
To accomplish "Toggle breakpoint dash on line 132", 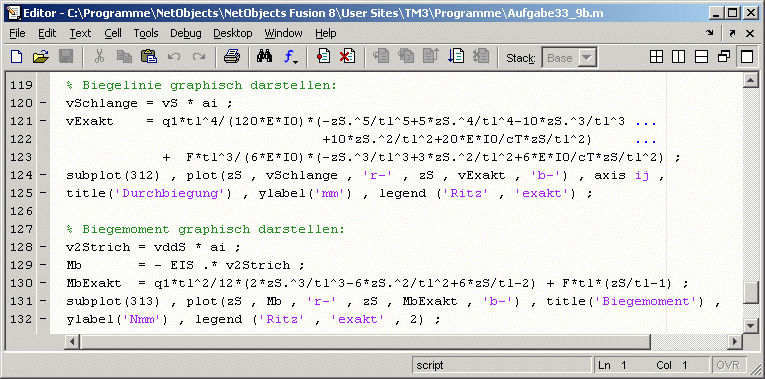I will coord(43,319).
